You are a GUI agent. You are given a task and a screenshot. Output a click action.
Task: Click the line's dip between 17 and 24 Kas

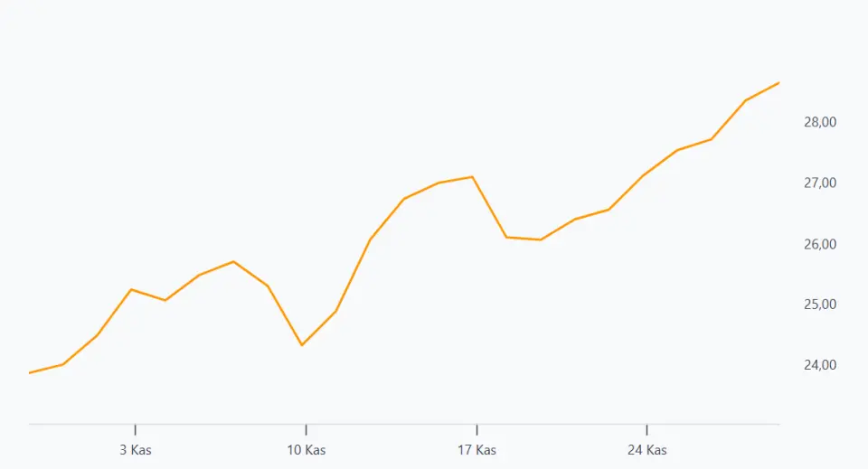[541, 239]
